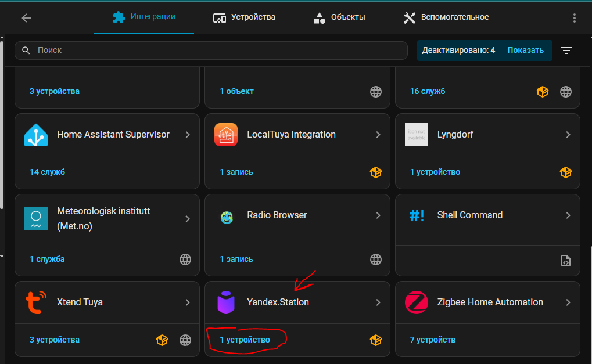Open the Интеграции tab
The width and height of the screenshot is (592, 364).
144,17
